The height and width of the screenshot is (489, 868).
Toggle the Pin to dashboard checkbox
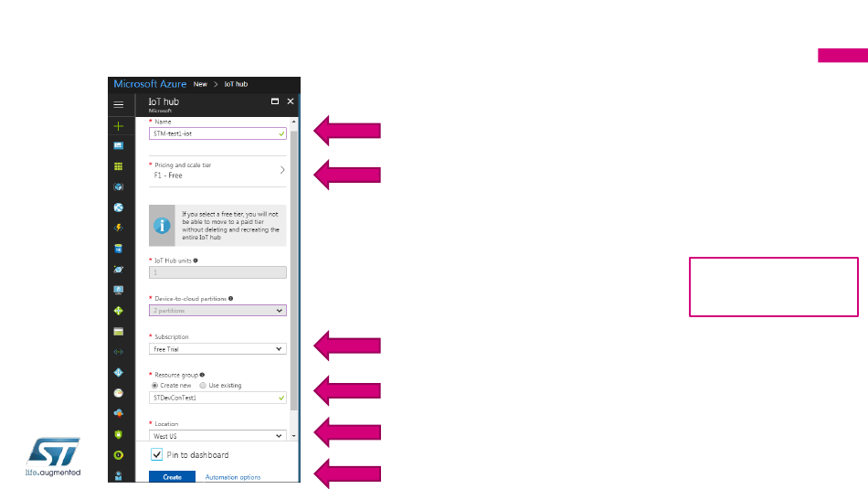(156, 454)
